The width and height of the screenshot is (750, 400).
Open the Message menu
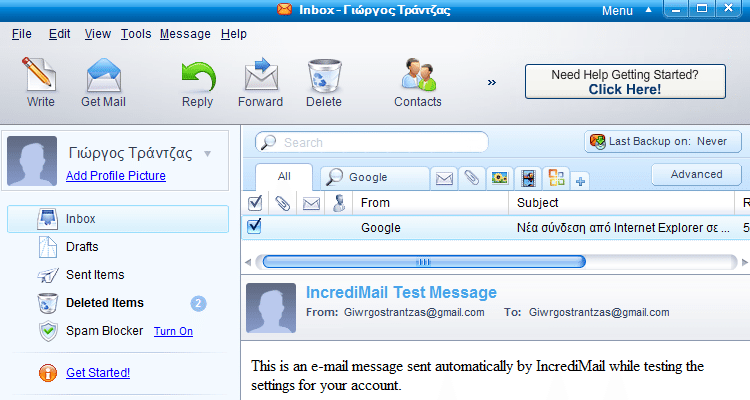pos(185,34)
